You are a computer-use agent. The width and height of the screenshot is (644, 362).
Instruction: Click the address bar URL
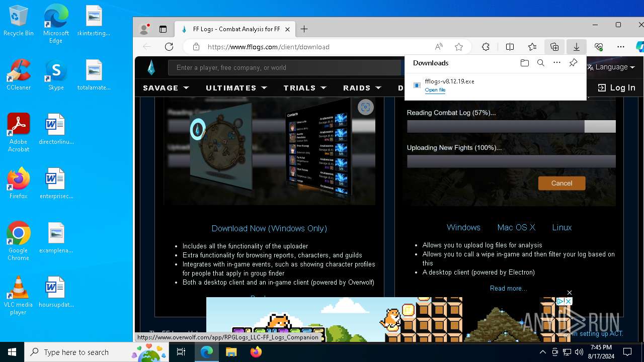click(268, 47)
